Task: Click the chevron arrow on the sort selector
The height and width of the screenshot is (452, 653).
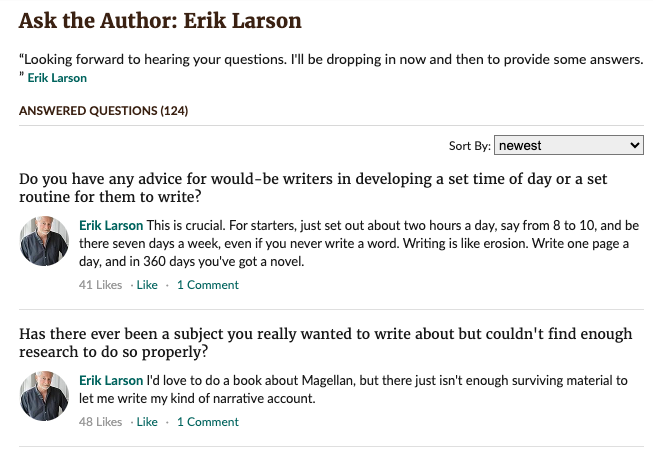Action: click(634, 145)
